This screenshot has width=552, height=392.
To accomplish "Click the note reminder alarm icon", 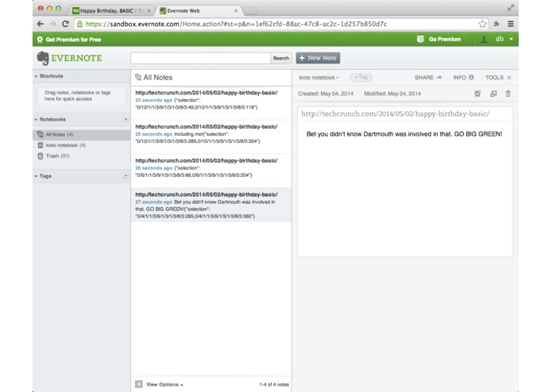I will [477, 94].
